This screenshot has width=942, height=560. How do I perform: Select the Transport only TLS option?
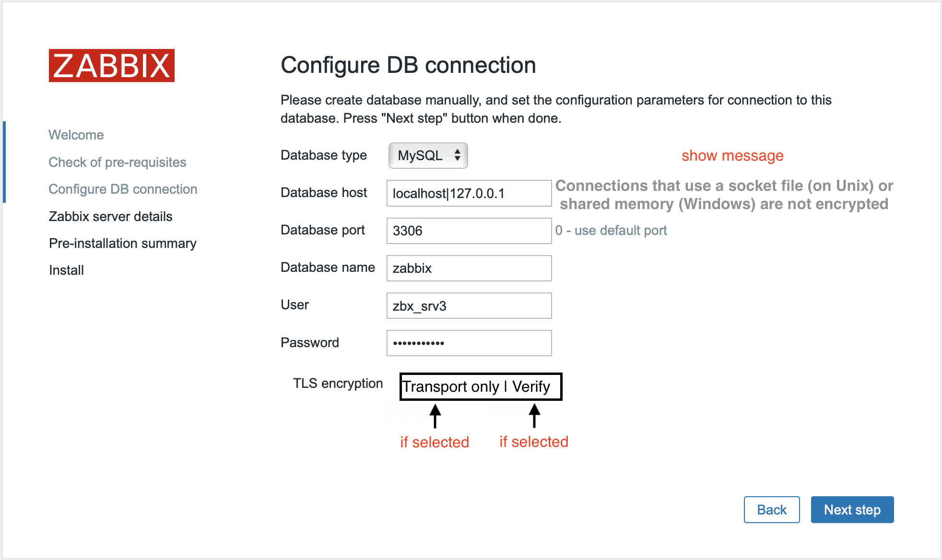pos(450,386)
